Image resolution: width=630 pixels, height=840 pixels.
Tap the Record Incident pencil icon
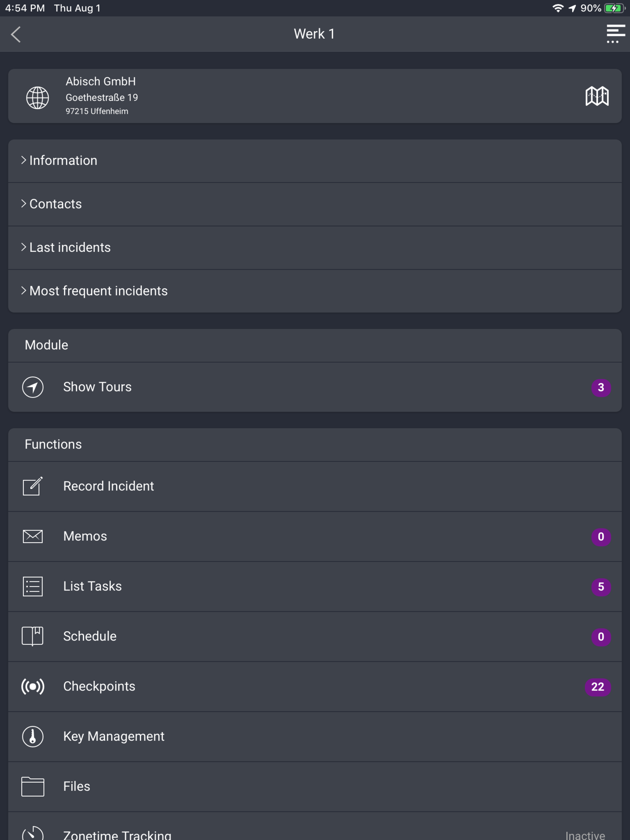tap(33, 486)
